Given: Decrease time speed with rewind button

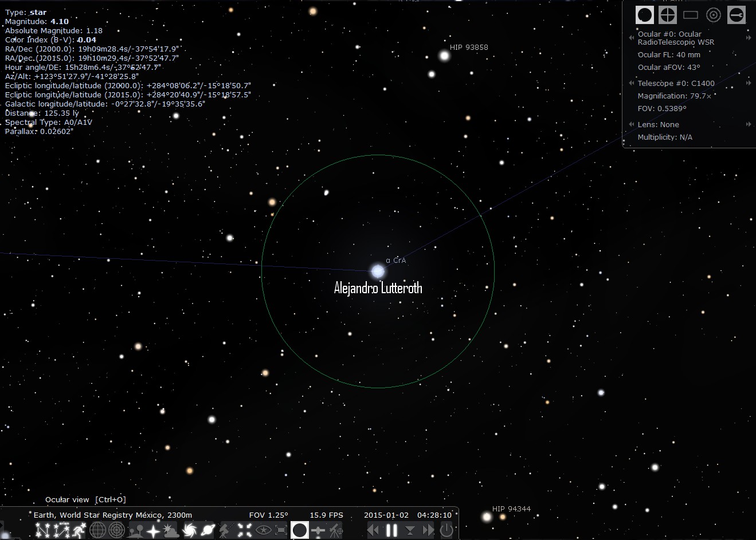Looking at the screenshot, I should [x=373, y=530].
